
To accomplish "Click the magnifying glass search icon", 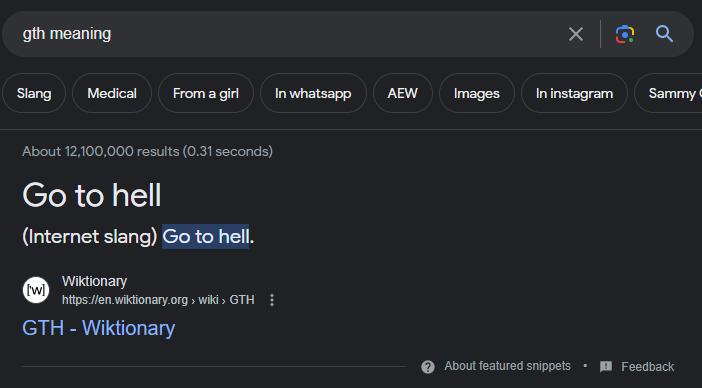I will (664, 34).
